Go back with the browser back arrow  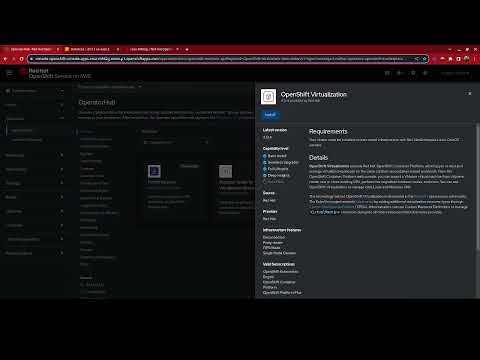pyautogui.click(x=5, y=59)
